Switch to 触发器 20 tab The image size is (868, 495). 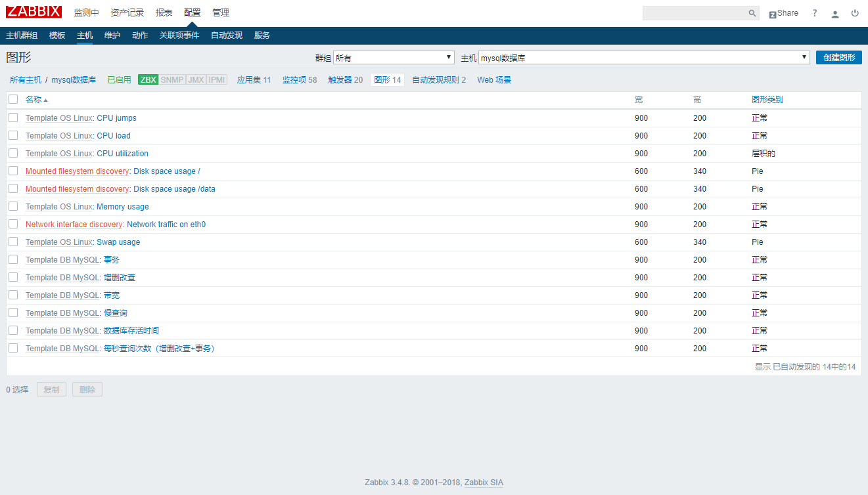click(346, 80)
